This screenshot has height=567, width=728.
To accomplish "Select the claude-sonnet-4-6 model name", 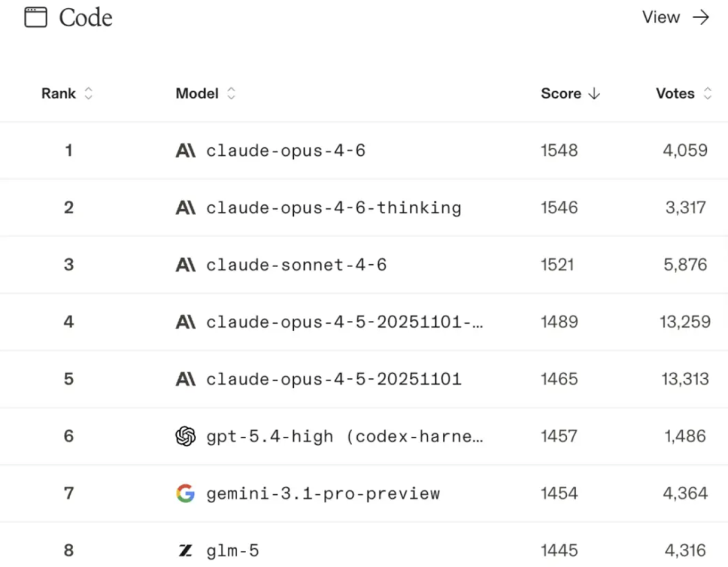I will pos(297,265).
